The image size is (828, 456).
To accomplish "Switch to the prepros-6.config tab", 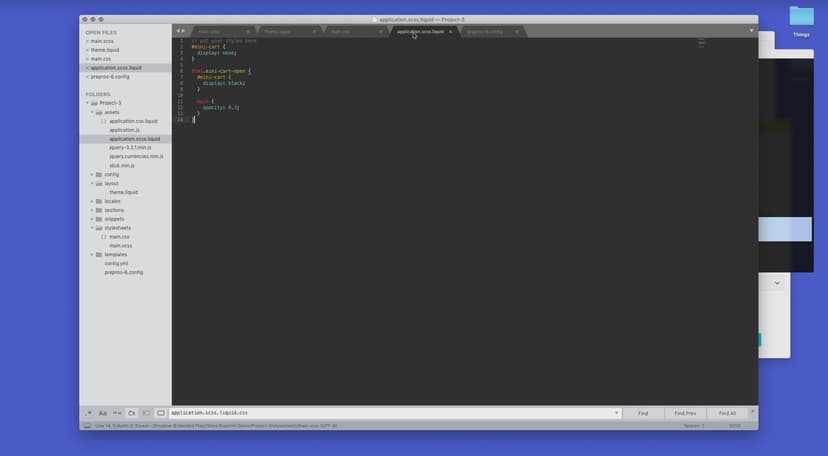I will (485, 32).
